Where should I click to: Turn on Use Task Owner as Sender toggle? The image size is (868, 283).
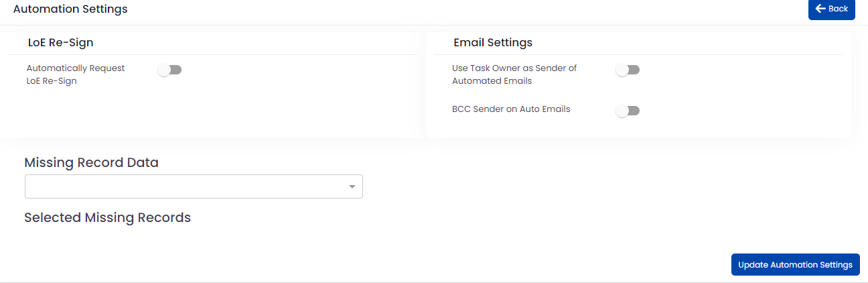pos(628,70)
